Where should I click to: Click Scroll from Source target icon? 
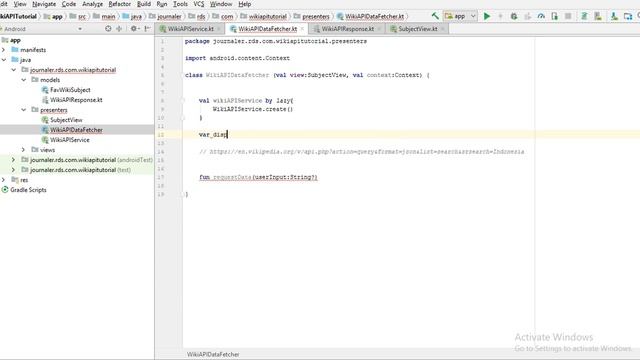108,29
